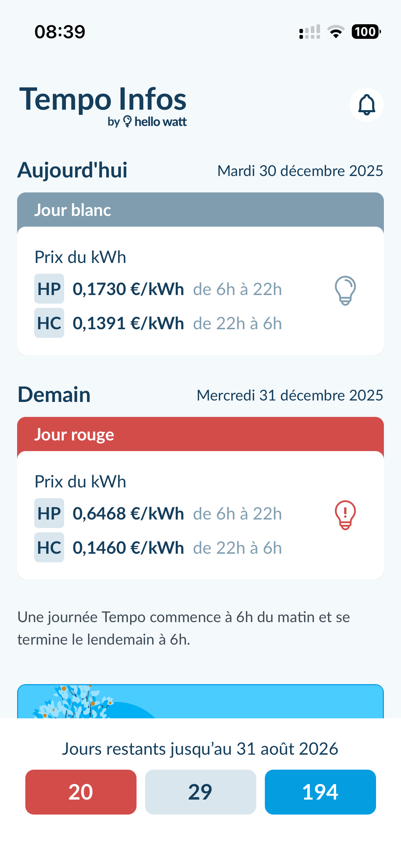Open notifications bell icon
This screenshot has height=868, width=401.
[x=366, y=105]
